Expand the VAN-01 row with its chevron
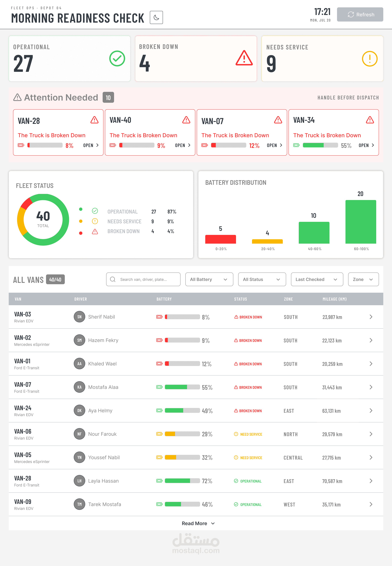This screenshot has width=392, height=566. (371, 364)
